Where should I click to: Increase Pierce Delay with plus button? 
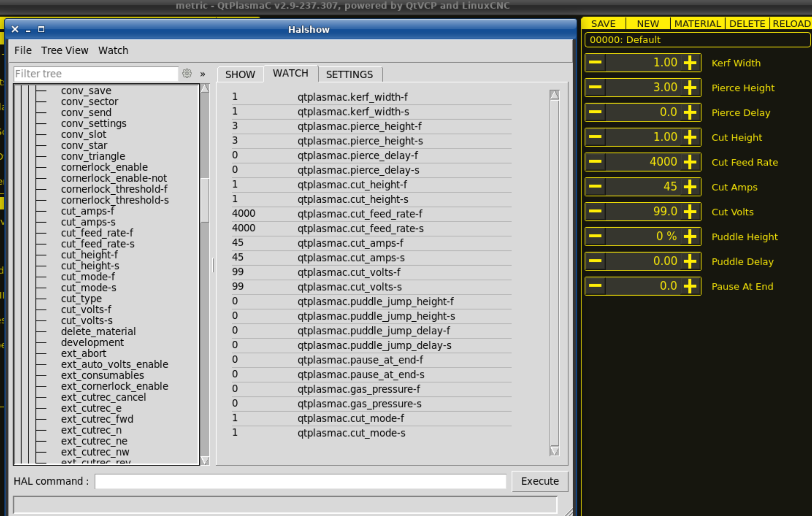tap(690, 112)
